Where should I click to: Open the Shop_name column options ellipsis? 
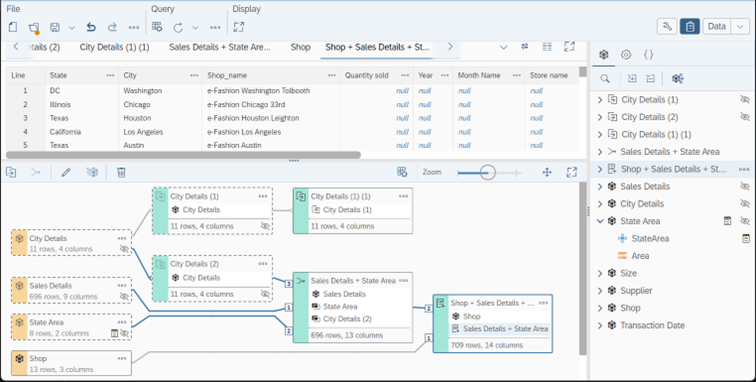click(x=332, y=75)
